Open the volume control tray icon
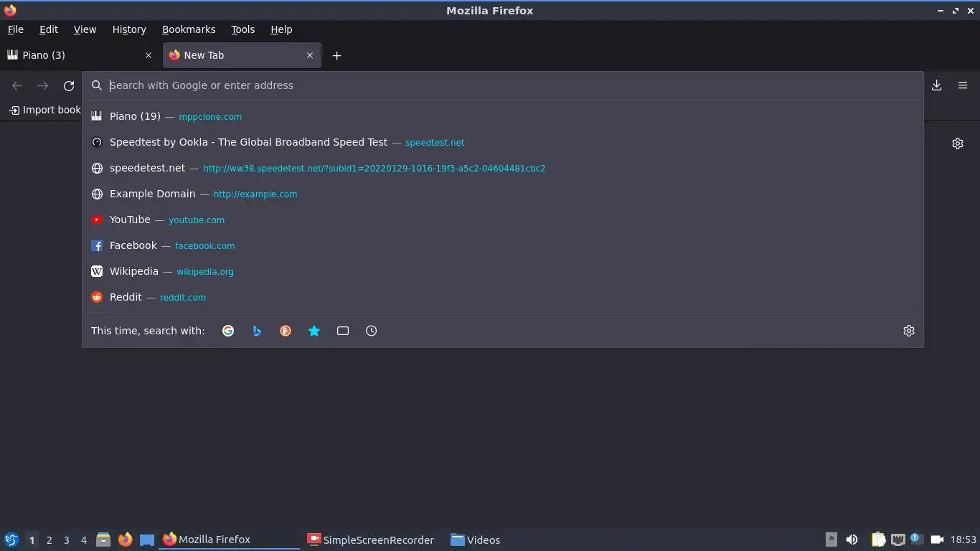Viewport: 980px width, 551px height. (x=852, y=540)
